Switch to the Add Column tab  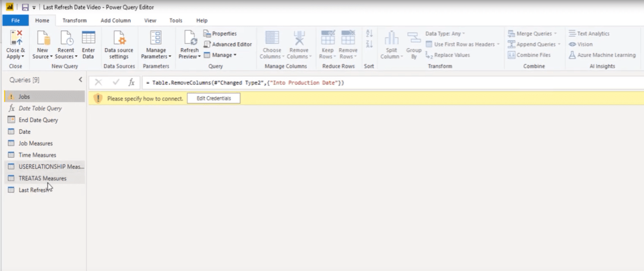pos(116,21)
